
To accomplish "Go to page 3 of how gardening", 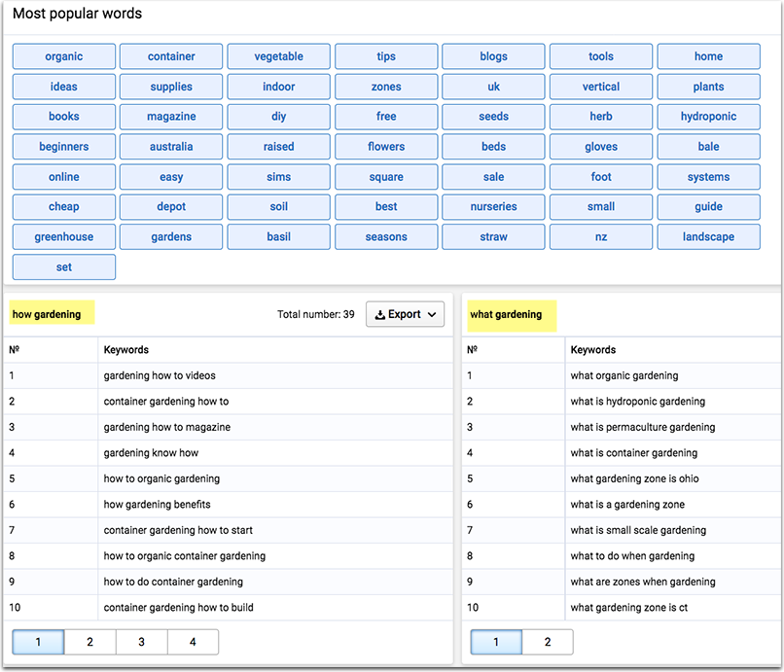I will click(141, 642).
